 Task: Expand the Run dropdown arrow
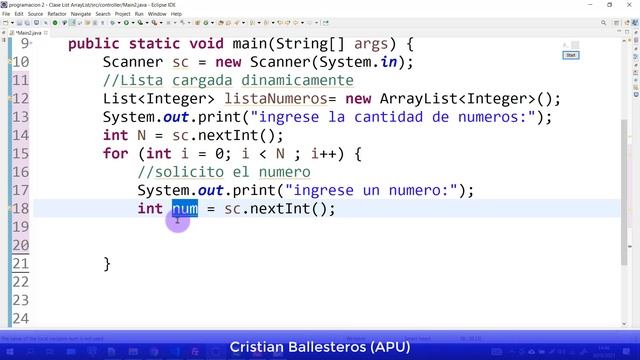pos(133,23)
